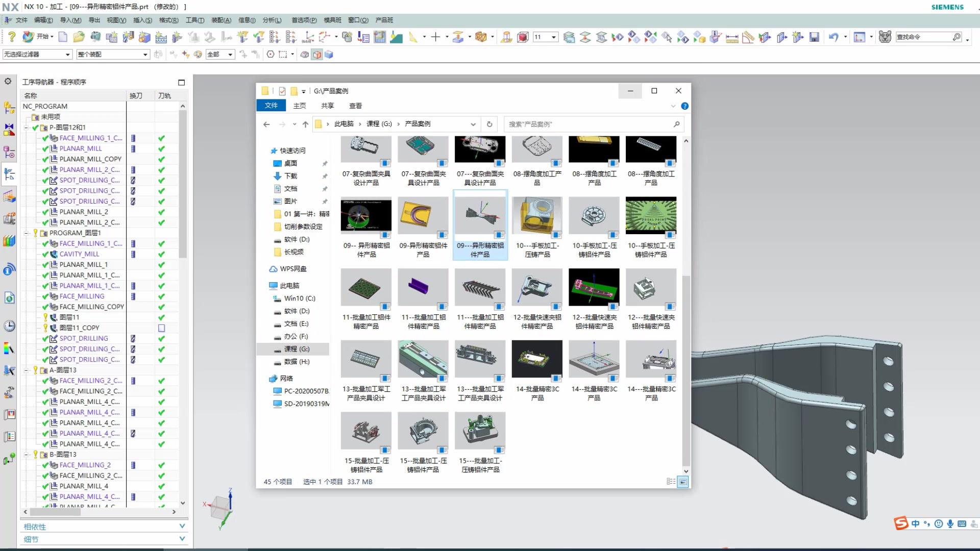Switch to the 查看 tab in Explorer
The image size is (980, 551).
(355, 106)
